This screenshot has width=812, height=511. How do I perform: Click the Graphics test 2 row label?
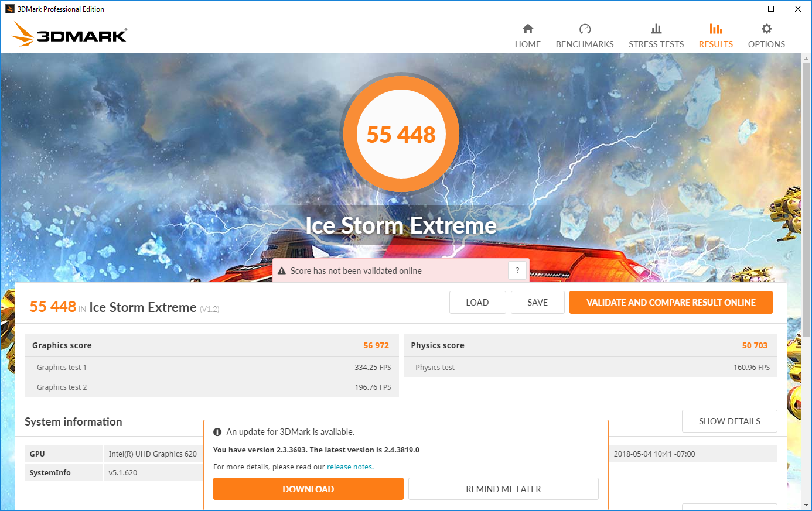coord(62,387)
